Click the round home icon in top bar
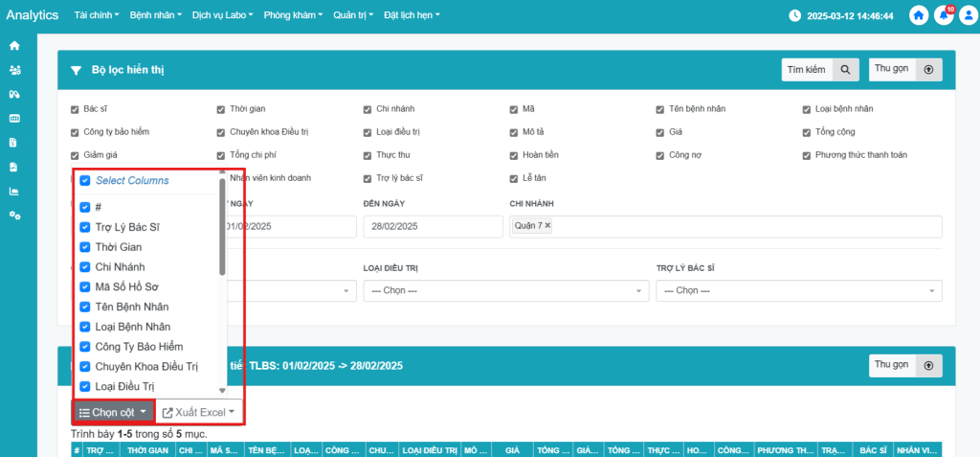This screenshot has height=457, width=980. coord(919,16)
